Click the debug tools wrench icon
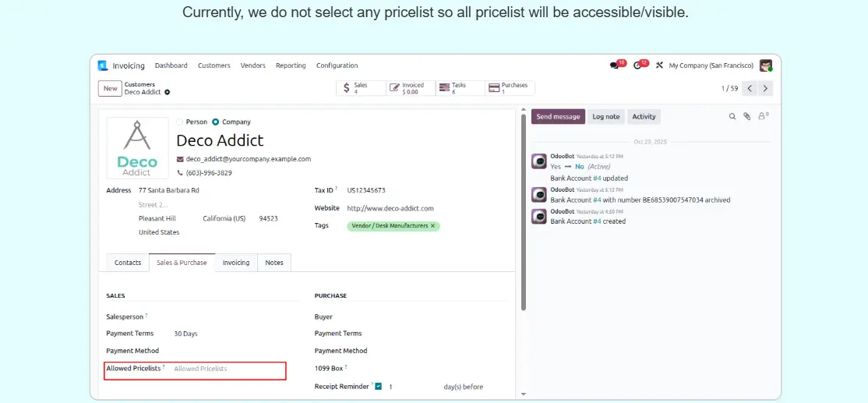 point(659,65)
